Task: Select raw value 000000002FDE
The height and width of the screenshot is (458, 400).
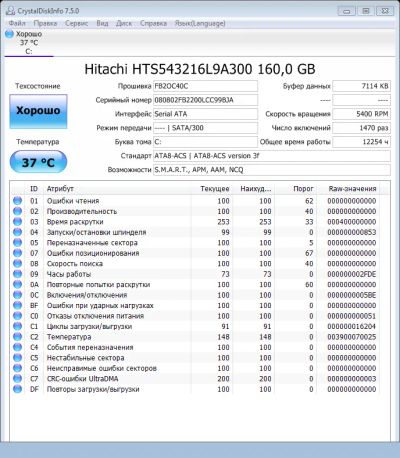Action: [352, 274]
